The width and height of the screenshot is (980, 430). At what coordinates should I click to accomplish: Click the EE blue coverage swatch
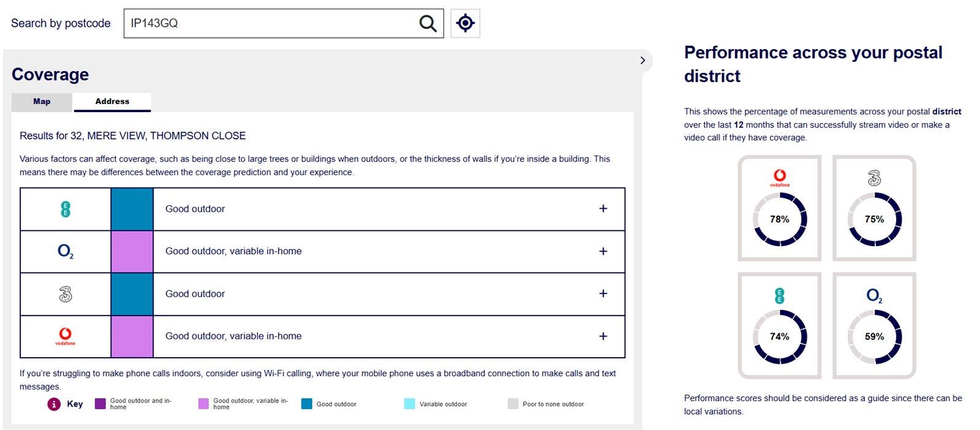point(132,209)
